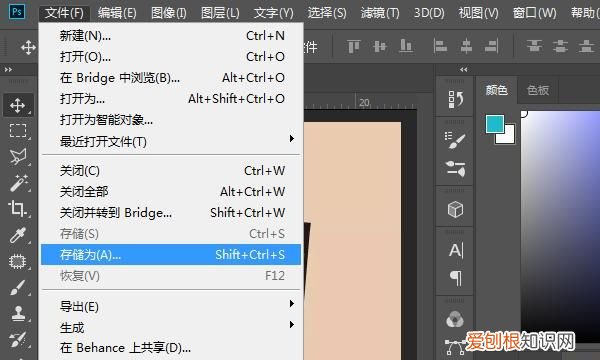Select the Spot Healing patch tool

(17, 261)
